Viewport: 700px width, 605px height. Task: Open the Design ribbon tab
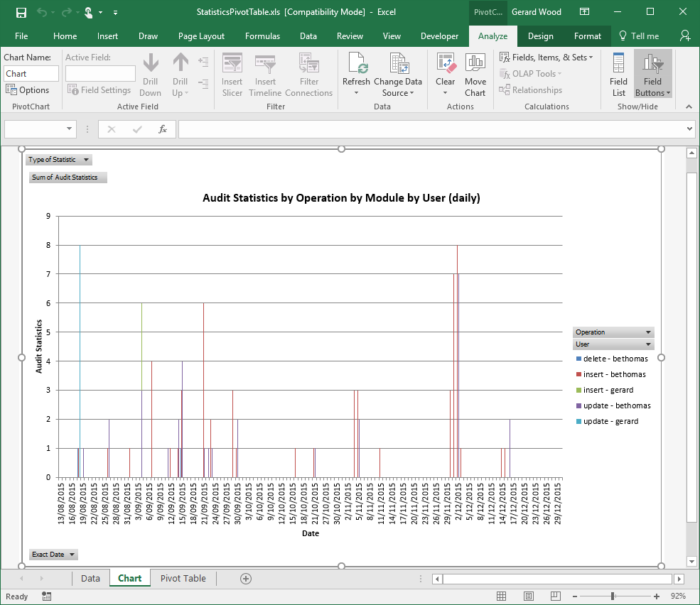click(540, 36)
